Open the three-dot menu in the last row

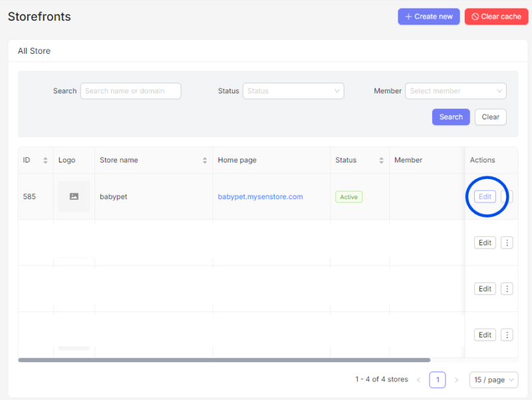[x=507, y=335]
